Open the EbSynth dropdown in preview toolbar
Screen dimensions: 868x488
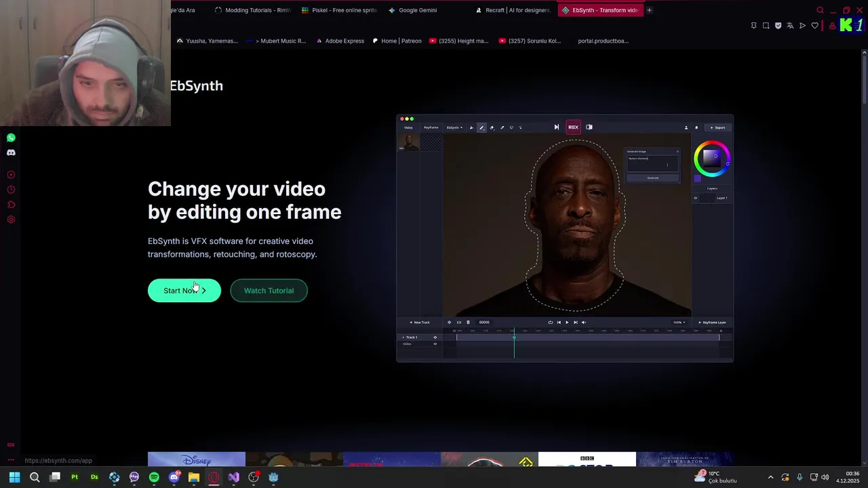click(x=454, y=127)
